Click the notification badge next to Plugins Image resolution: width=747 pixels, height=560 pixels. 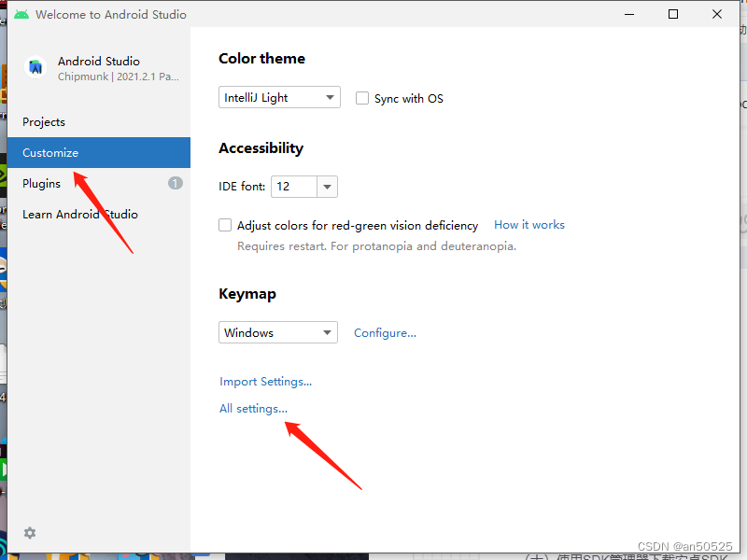coord(175,183)
